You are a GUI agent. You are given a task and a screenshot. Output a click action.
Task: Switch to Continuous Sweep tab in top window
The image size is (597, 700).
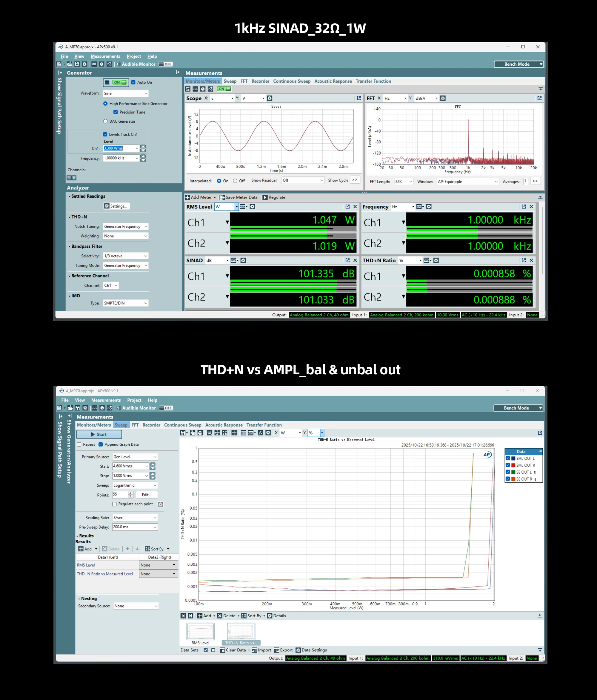click(292, 81)
